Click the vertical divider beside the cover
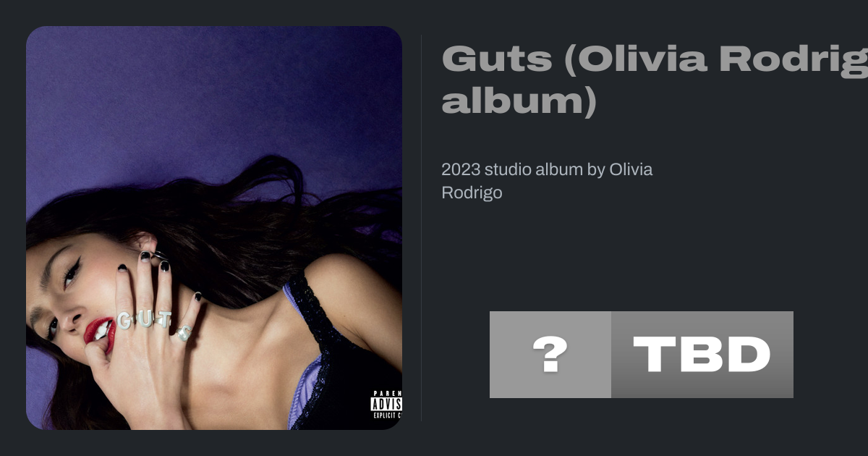Screen dimensions: 868x456 click(421, 228)
